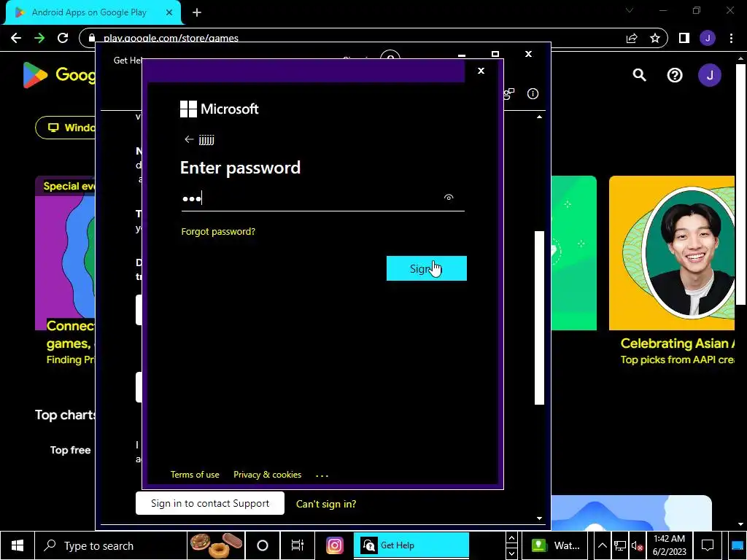The height and width of the screenshot is (560, 747).
Task: Open Chrome three-dot menu
Action: coord(731,38)
